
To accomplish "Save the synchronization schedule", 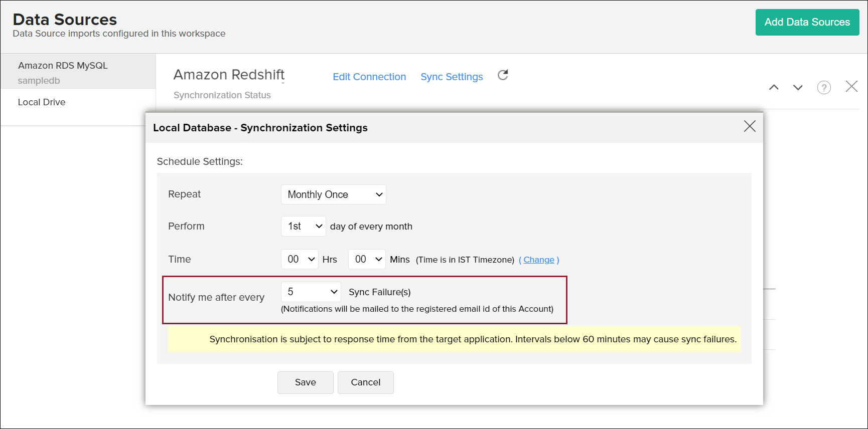I will click(305, 382).
